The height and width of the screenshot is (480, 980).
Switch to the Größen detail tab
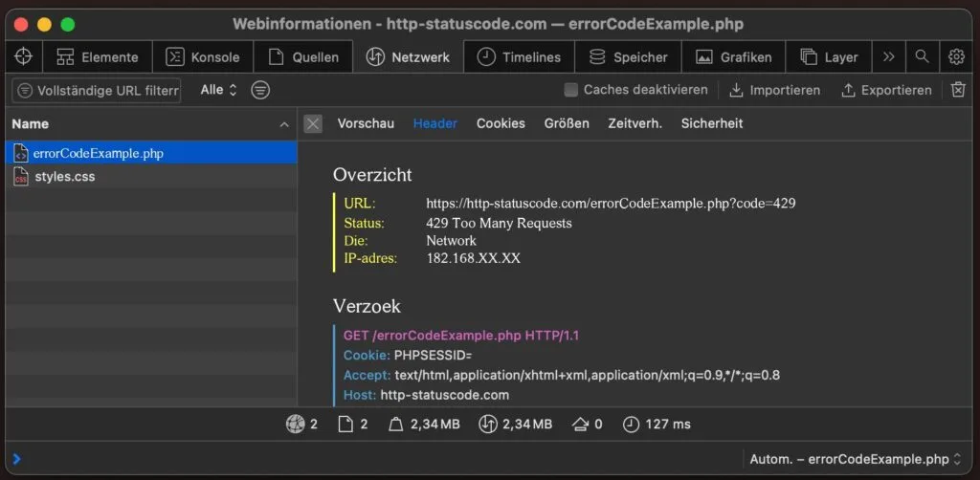567,123
